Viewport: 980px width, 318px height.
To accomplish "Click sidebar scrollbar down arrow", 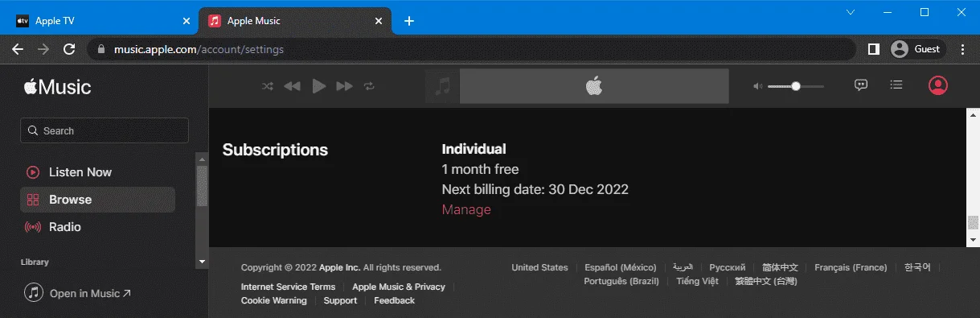I will (202, 262).
